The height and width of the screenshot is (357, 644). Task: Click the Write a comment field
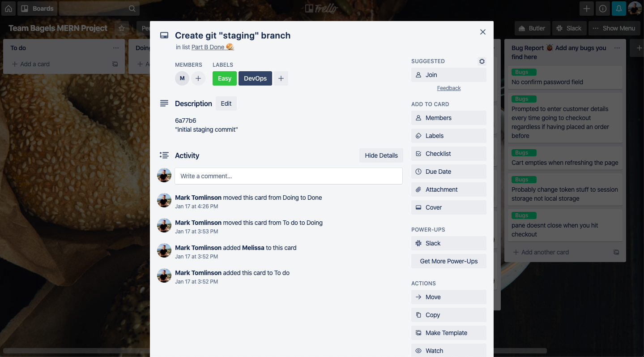point(289,176)
